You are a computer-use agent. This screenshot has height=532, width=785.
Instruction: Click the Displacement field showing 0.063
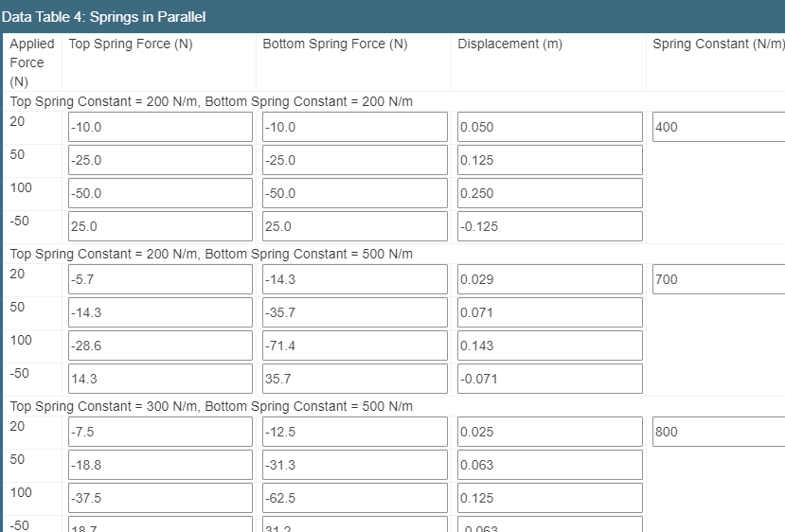550,465
